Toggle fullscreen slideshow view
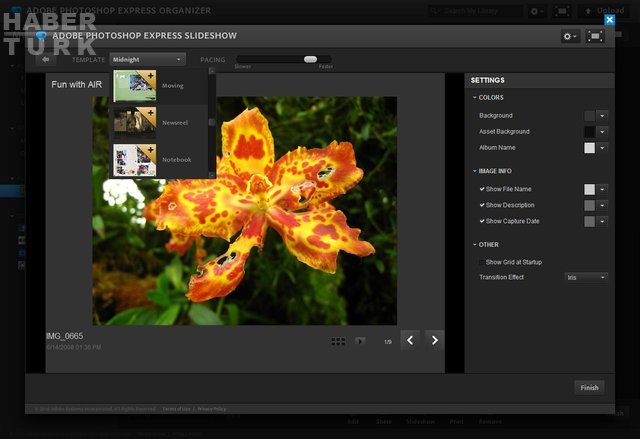Viewport: 640px width, 439px height. coord(596,36)
